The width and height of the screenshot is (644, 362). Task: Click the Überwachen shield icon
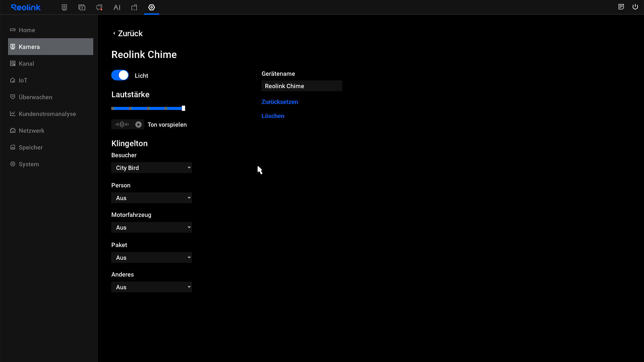pyautogui.click(x=13, y=97)
